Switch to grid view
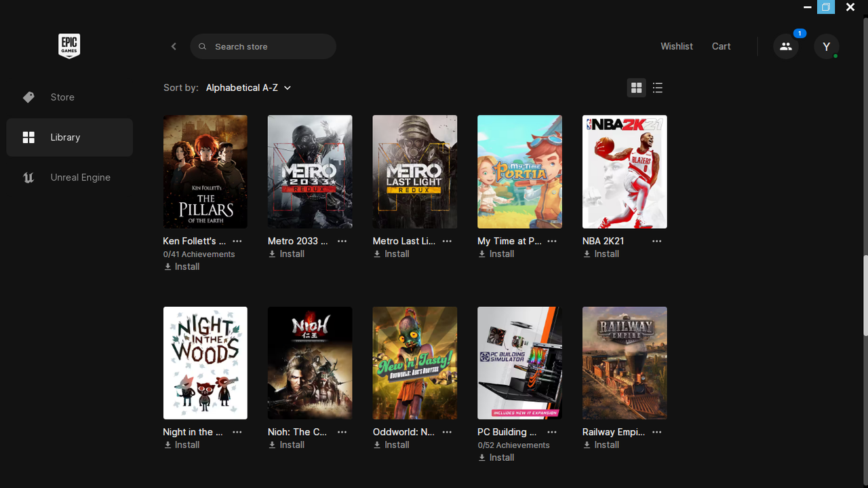This screenshot has height=488, width=868. point(636,88)
